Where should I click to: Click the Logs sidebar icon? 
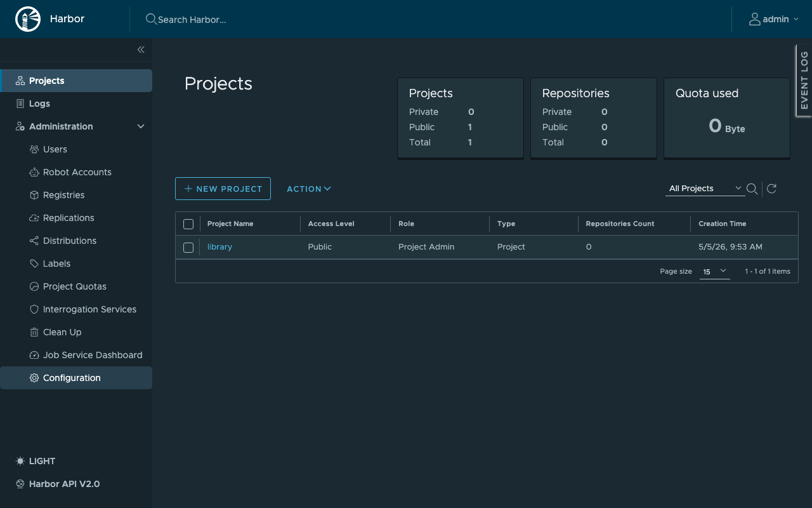[x=20, y=104]
